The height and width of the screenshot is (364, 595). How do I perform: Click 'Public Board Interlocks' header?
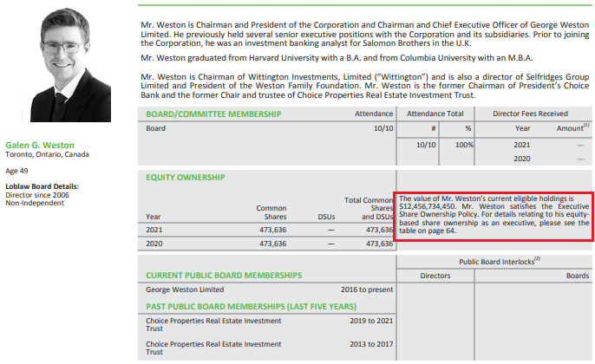coord(500,261)
